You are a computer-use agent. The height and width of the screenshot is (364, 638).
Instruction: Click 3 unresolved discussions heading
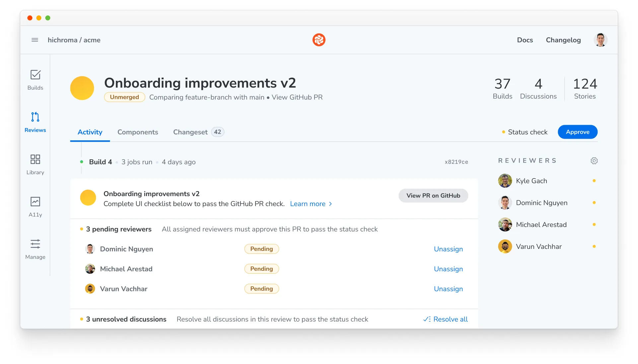coord(126,319)
